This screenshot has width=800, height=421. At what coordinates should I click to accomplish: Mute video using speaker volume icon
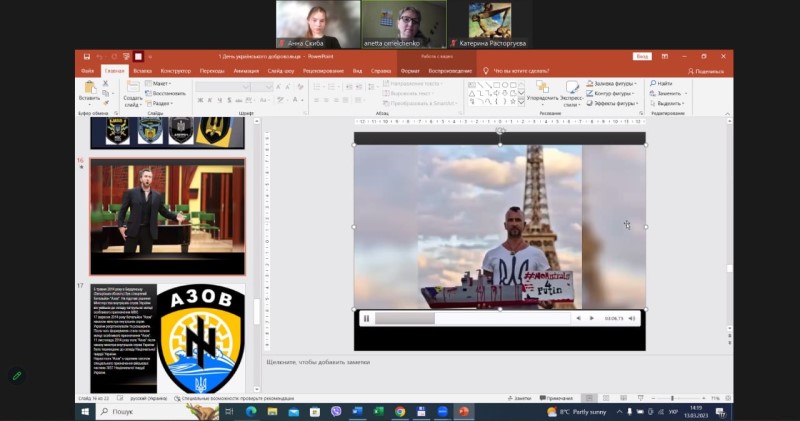[x=632, y=318]
